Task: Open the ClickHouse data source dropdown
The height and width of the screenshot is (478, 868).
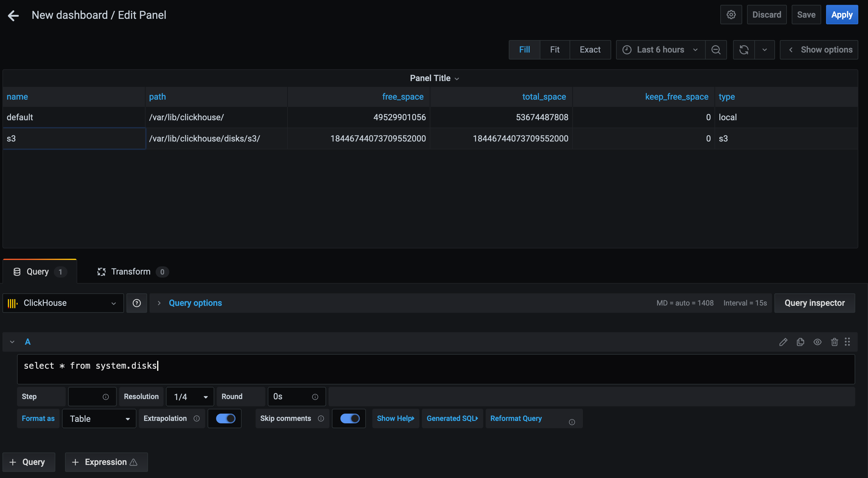Action: (63, 303)
